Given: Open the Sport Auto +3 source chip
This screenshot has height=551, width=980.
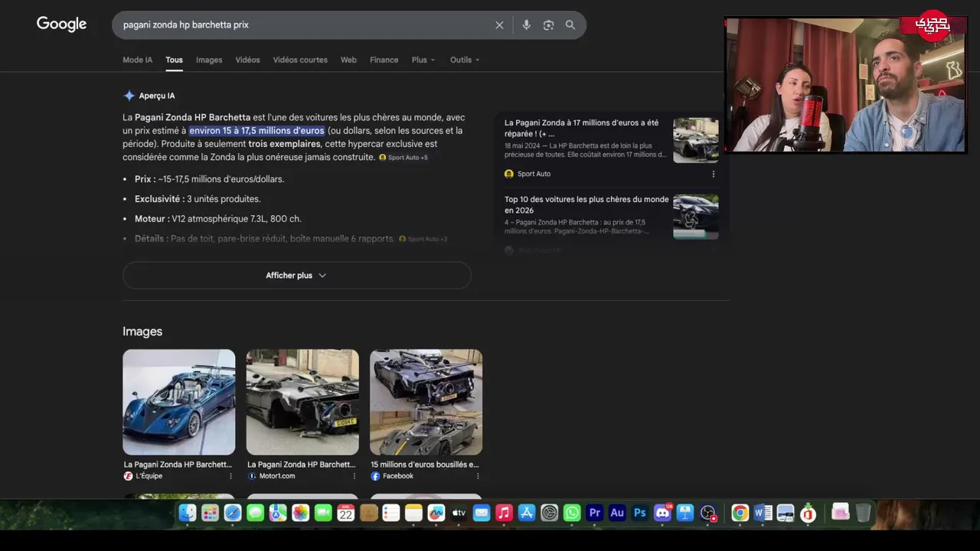Looking at the screenshot, I should pos(423,239).
